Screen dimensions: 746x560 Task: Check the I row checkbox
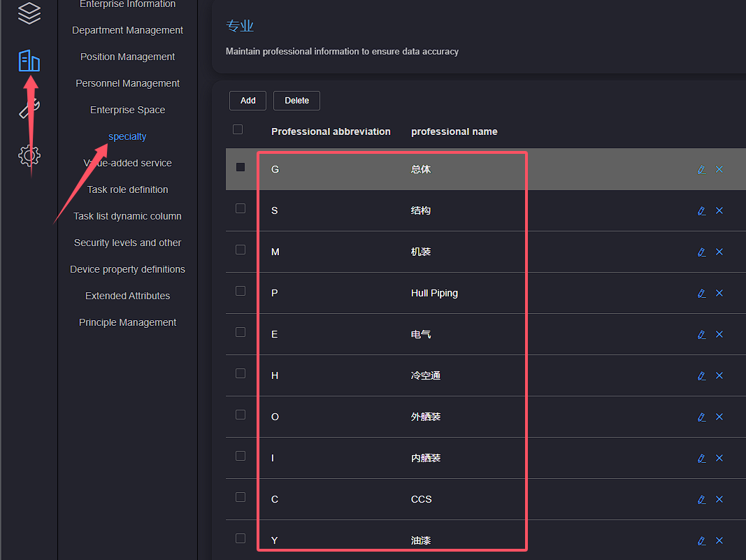coord(241,456)
